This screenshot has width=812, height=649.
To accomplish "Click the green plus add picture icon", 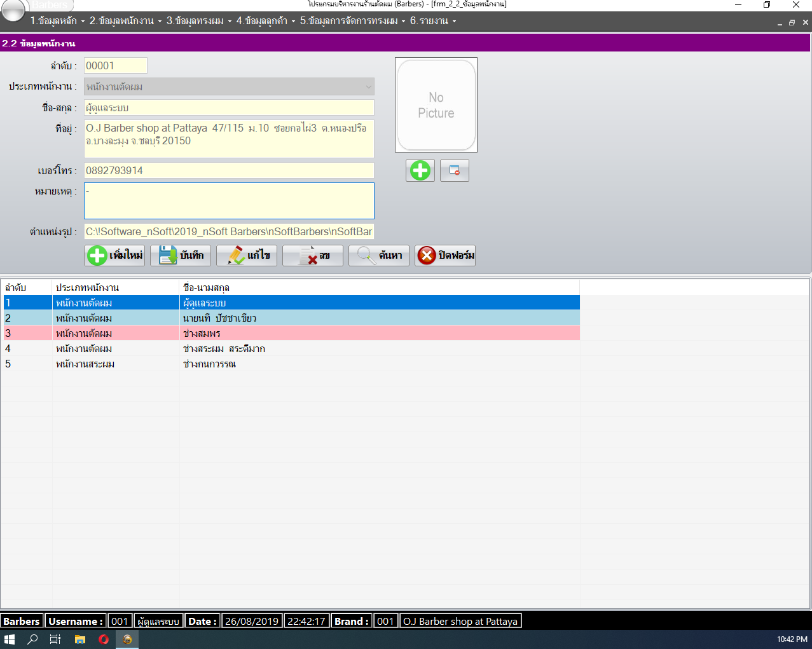I will click(x=420, y=170).
